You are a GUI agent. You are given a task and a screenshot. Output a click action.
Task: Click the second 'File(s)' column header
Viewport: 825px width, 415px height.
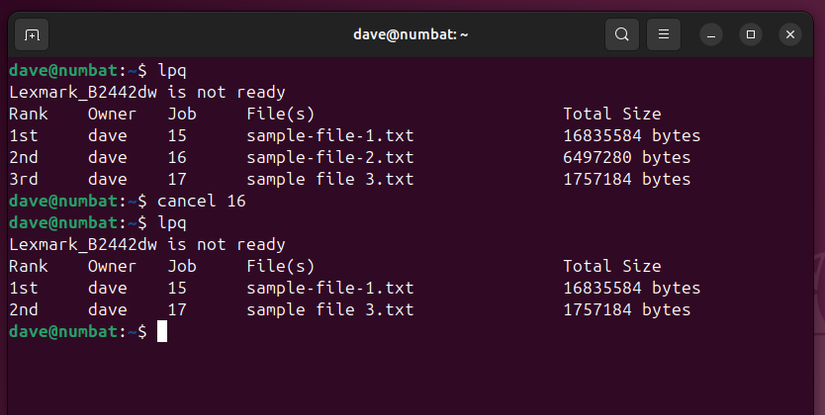tap(280, 266)
